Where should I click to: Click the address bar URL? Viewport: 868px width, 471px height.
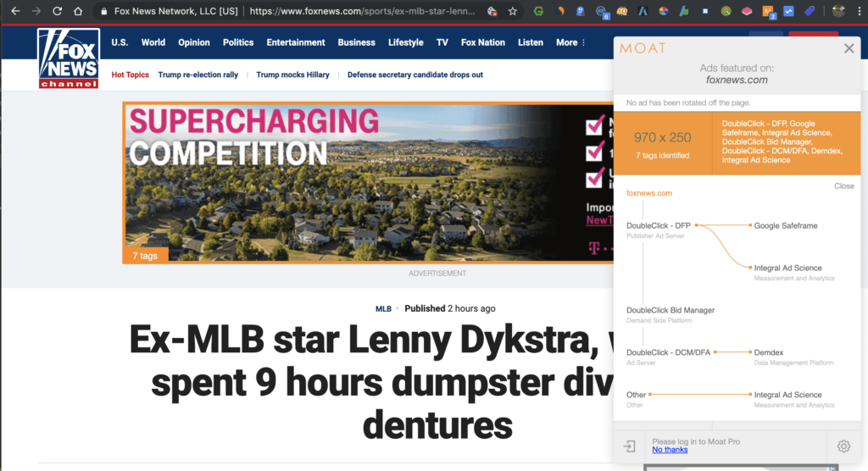(x=362, y=11)
